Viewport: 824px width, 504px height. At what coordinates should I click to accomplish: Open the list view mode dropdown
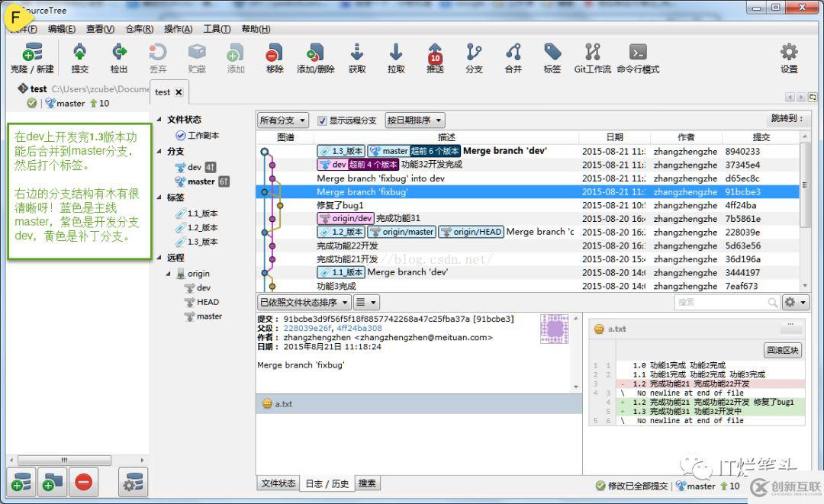coord(365,303)
